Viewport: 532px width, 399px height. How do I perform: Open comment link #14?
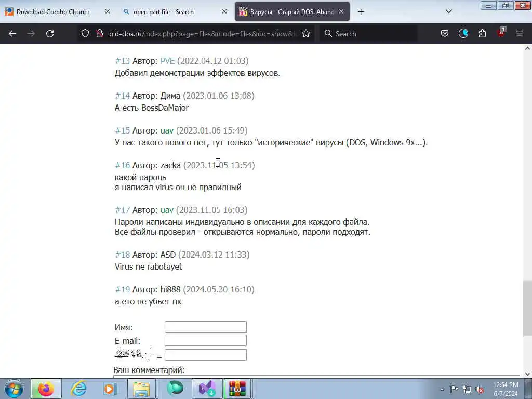point(123,96)
